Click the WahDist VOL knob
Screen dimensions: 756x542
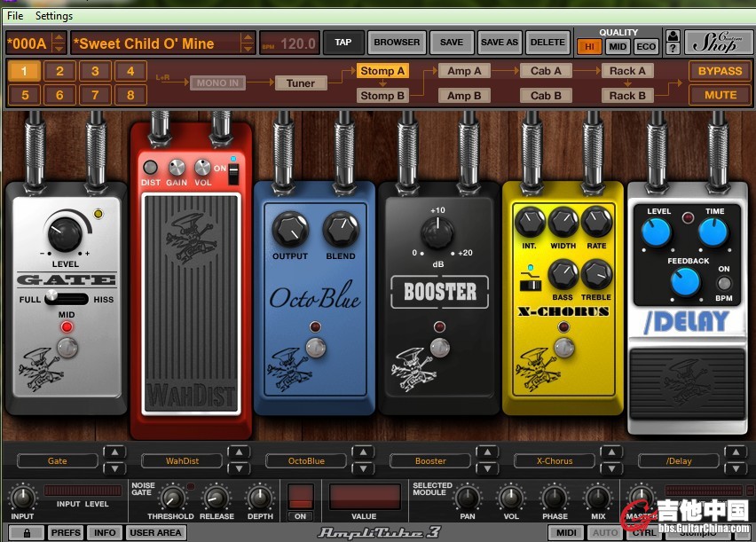point(202,168)
